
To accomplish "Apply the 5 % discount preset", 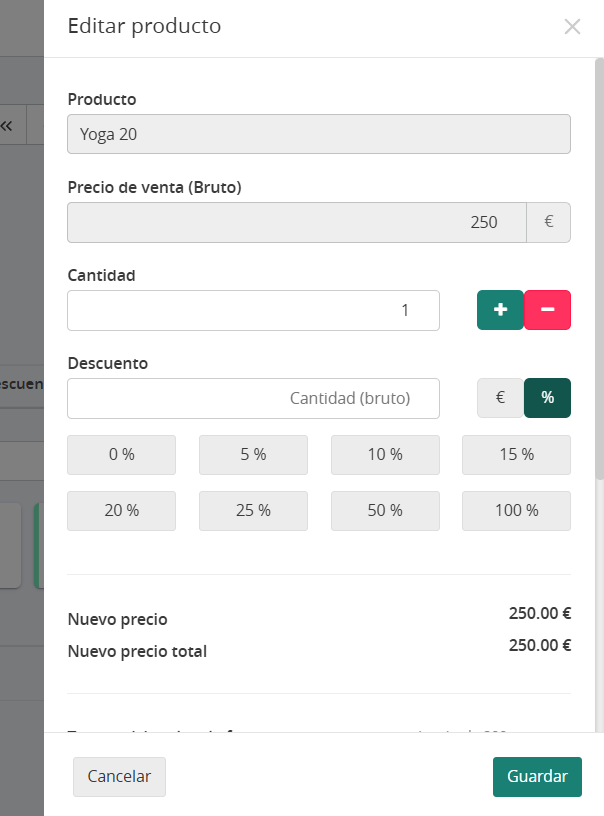I will point(253,455).
